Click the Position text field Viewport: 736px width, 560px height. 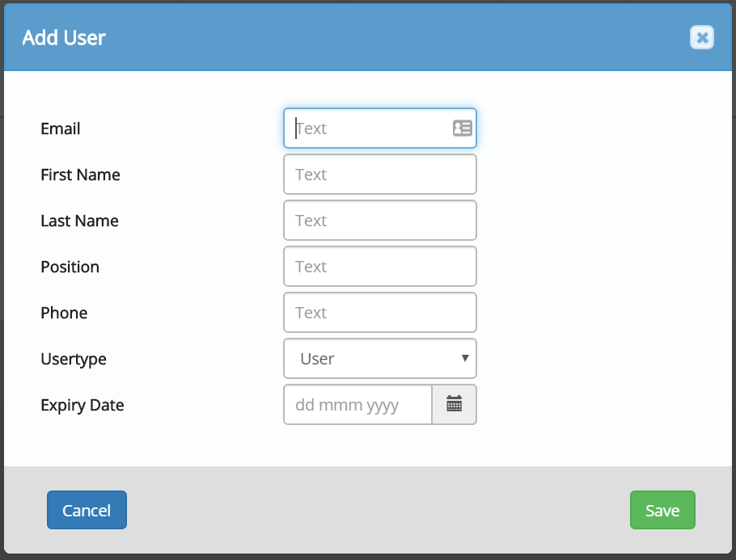coord(379,267)
